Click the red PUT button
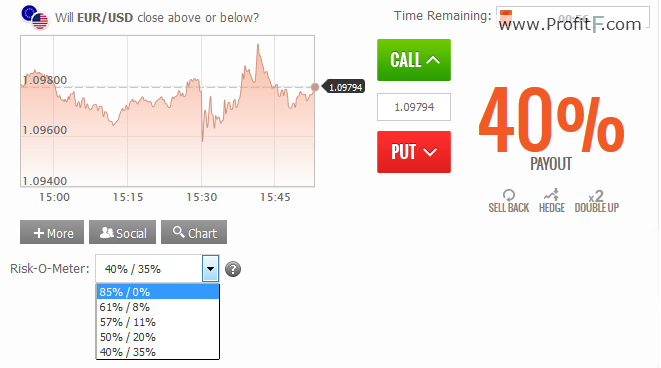This screenshot has height=368, width=661. click(414, 152)
